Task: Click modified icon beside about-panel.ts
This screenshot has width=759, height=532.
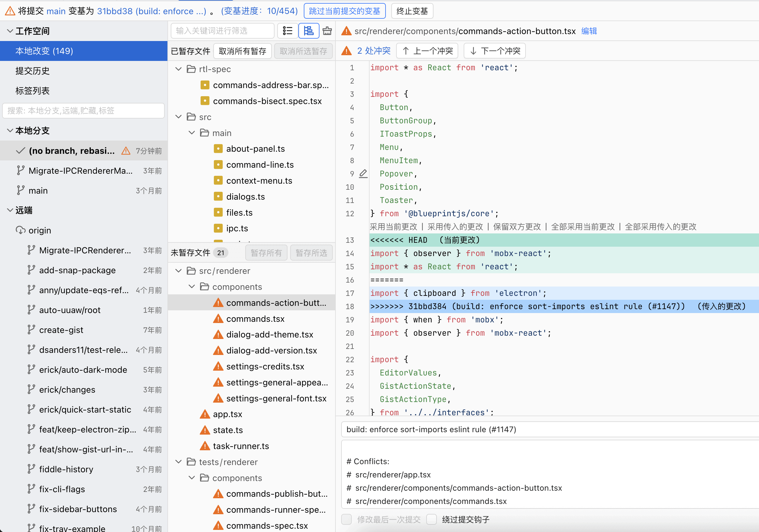Action: coord(218,149)
